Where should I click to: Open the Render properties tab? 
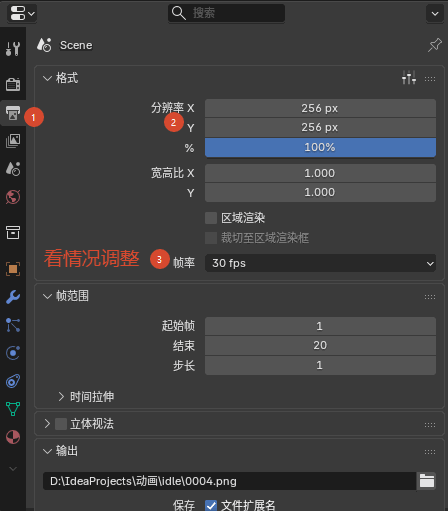click(x=13, y=84)
